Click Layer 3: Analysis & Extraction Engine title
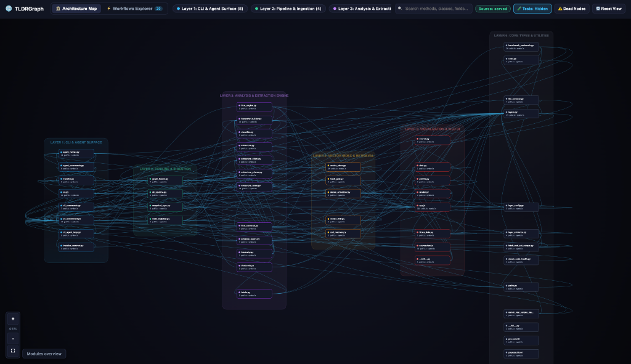 click(x=254, y=95)
